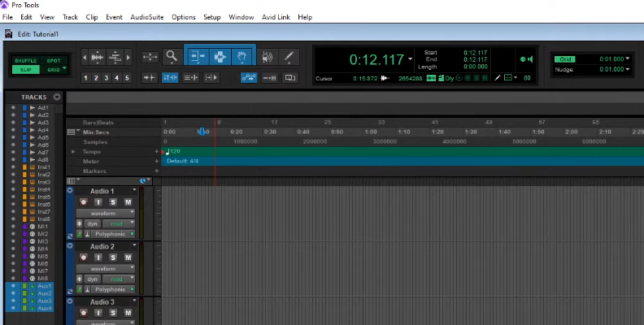
Task: Expand the Tempo ruler
Action: pyautogui.click(x=74, y=152)
